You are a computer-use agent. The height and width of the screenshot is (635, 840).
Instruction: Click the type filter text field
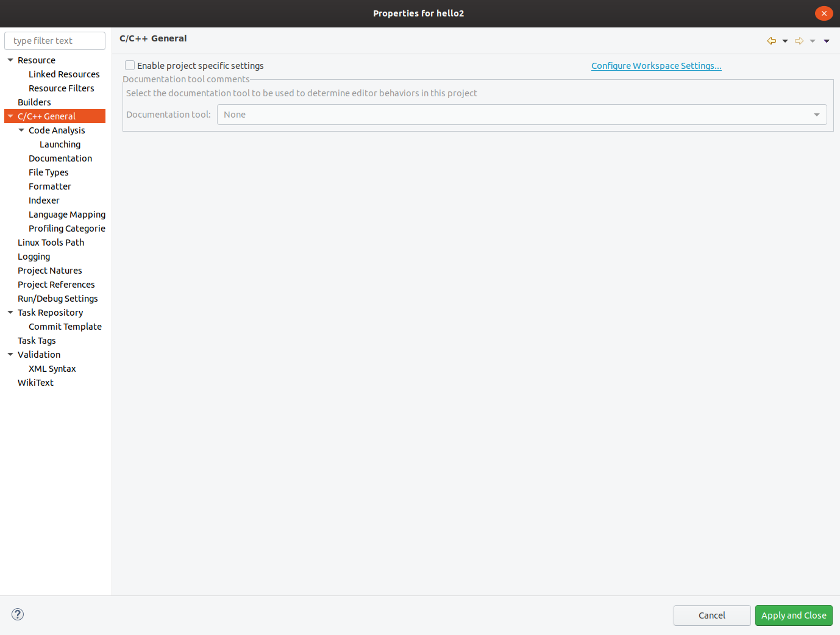[55, 41]
